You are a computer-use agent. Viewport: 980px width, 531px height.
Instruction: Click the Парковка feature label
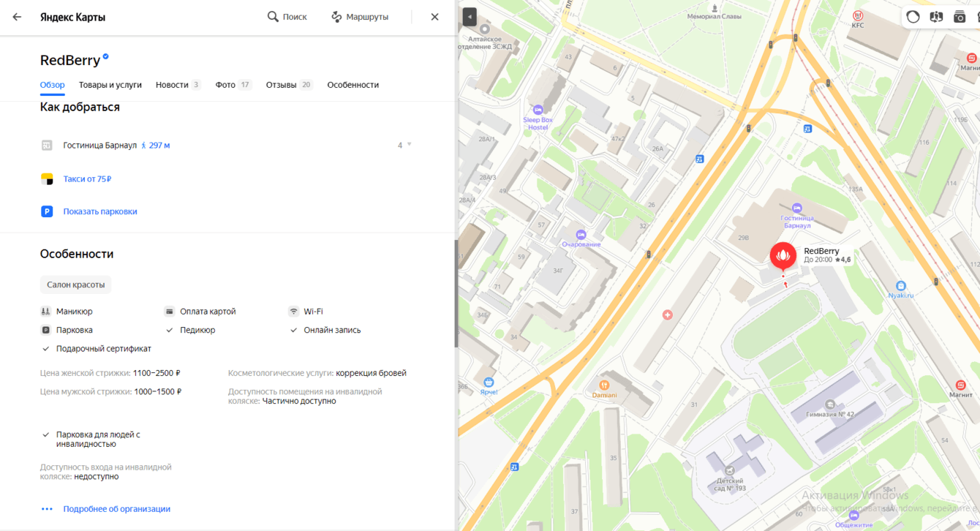pyautogui.click(x=75, y=330)
